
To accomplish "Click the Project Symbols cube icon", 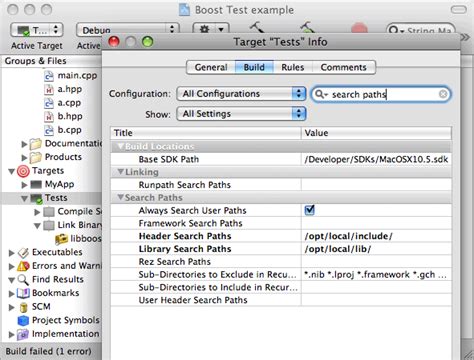I will [x=23, y=320].
